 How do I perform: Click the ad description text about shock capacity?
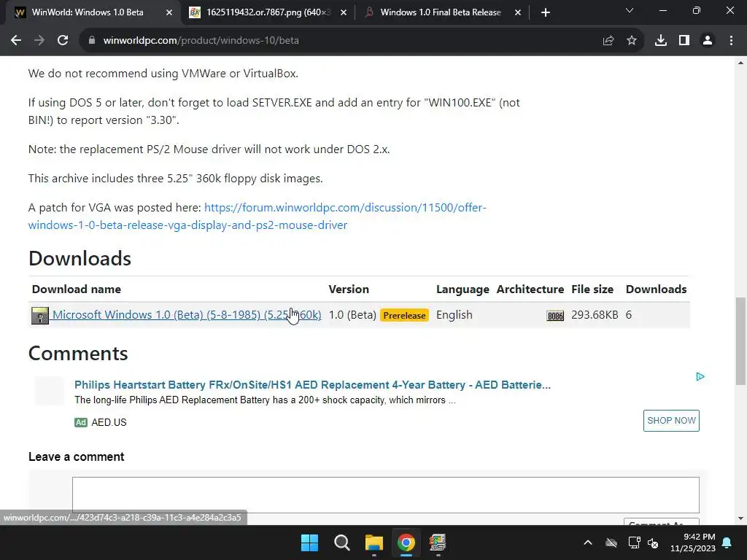coord(265,400)
